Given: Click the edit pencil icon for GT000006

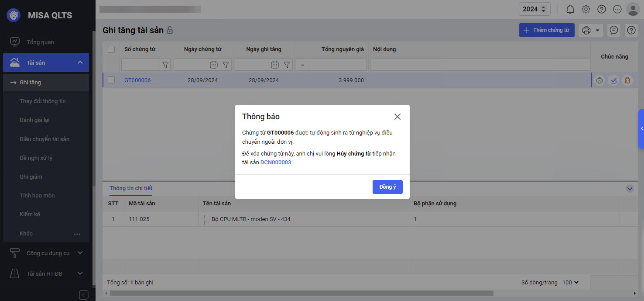Looking at the screenshot, I should click(613, 80).
